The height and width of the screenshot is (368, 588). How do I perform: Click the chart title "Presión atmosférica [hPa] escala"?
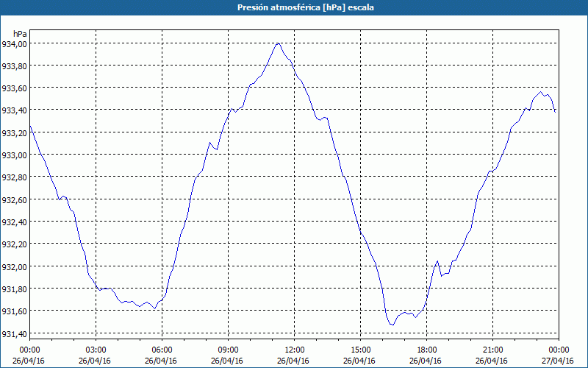[294, 7]
